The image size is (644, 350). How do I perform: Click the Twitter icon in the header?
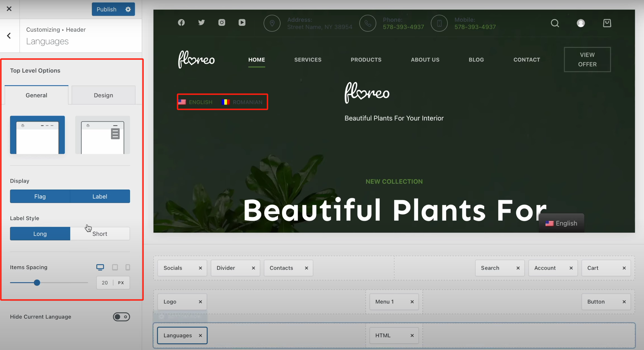[201, 22]
